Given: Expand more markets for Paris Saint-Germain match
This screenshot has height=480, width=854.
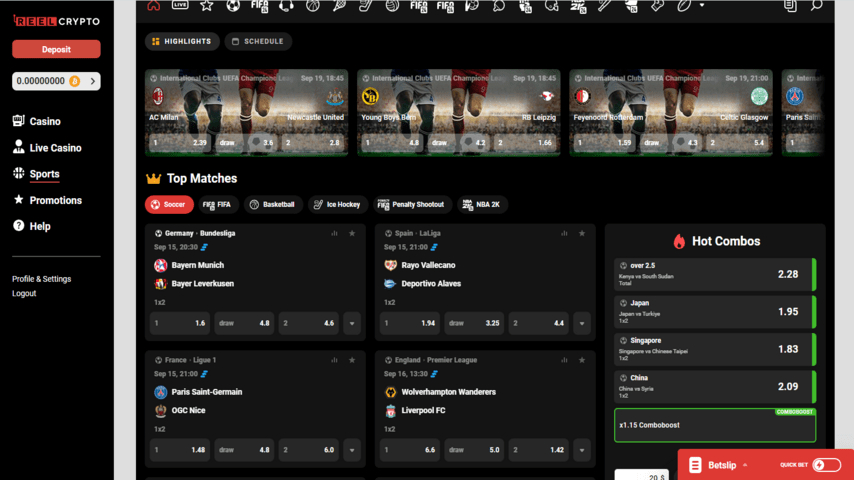Looking at the screenshot, I should click(352, 450).
